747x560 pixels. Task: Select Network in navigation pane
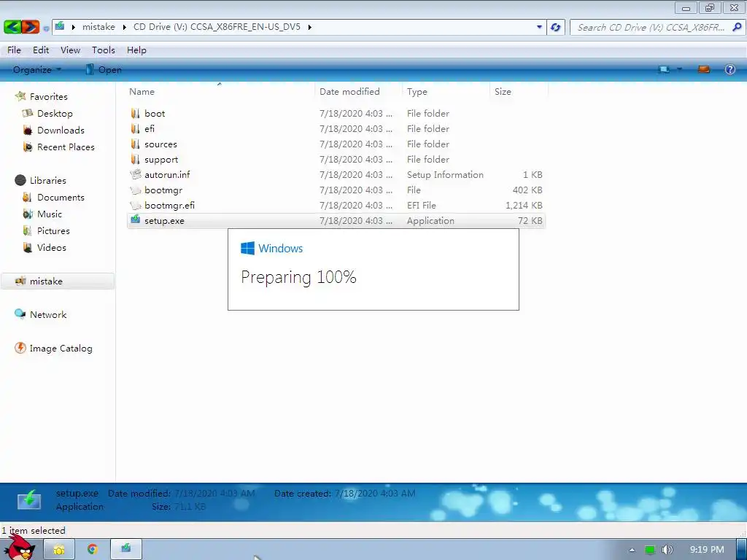(x=41, y=315)
